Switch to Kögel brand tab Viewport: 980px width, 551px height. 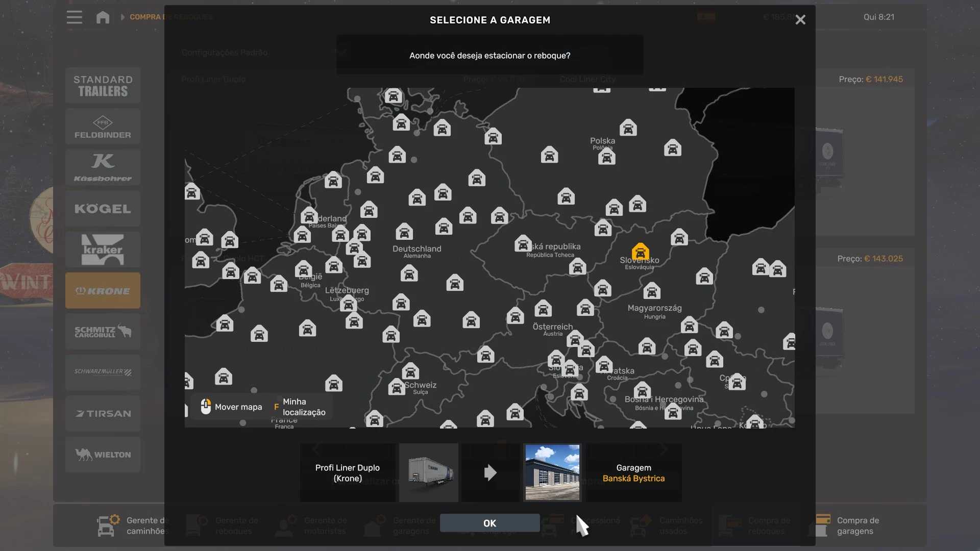tap(103, 209)
